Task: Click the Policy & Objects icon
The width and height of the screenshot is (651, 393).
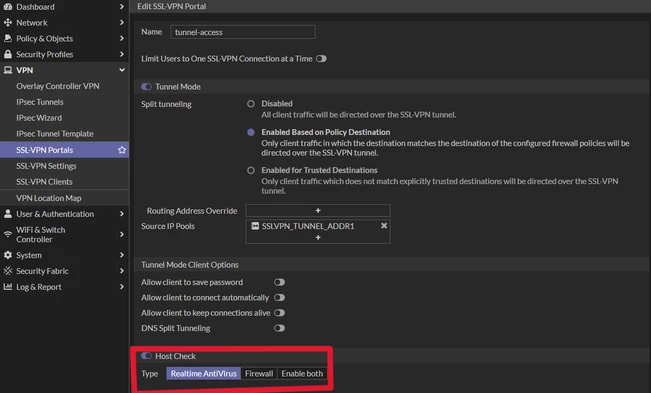Action: [7, 38]
